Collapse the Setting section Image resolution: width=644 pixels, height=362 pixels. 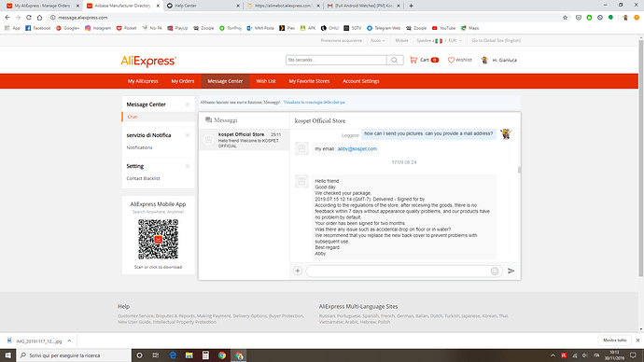pos(188,166)
